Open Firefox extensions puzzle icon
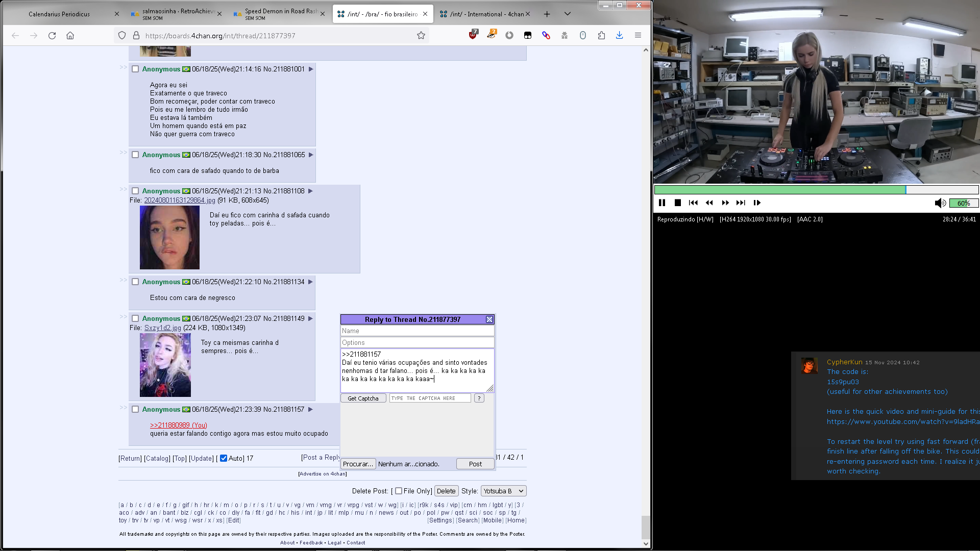 click(601, 35)
